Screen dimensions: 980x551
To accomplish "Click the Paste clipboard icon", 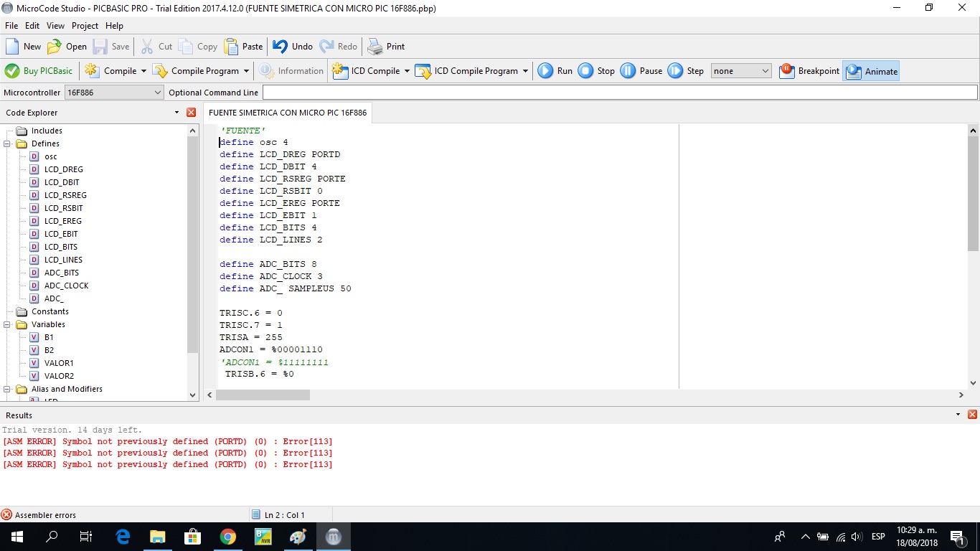I will [x=231, y=47].
